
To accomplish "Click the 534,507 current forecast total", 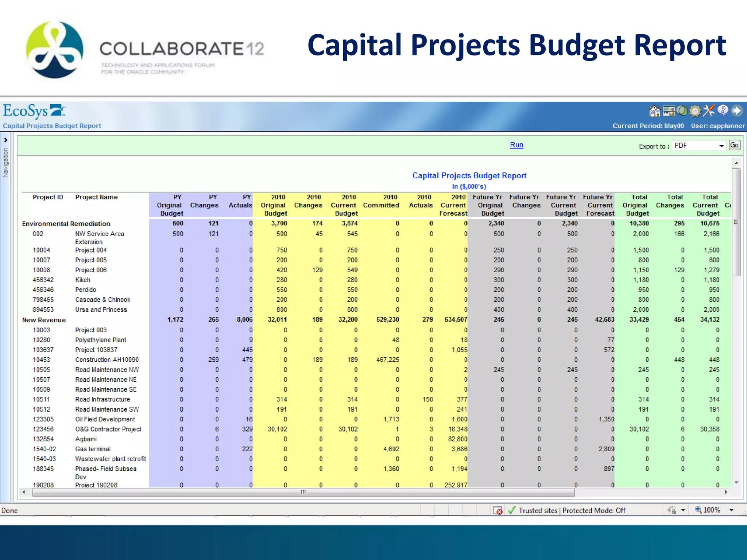I will (x=456, y=320).
